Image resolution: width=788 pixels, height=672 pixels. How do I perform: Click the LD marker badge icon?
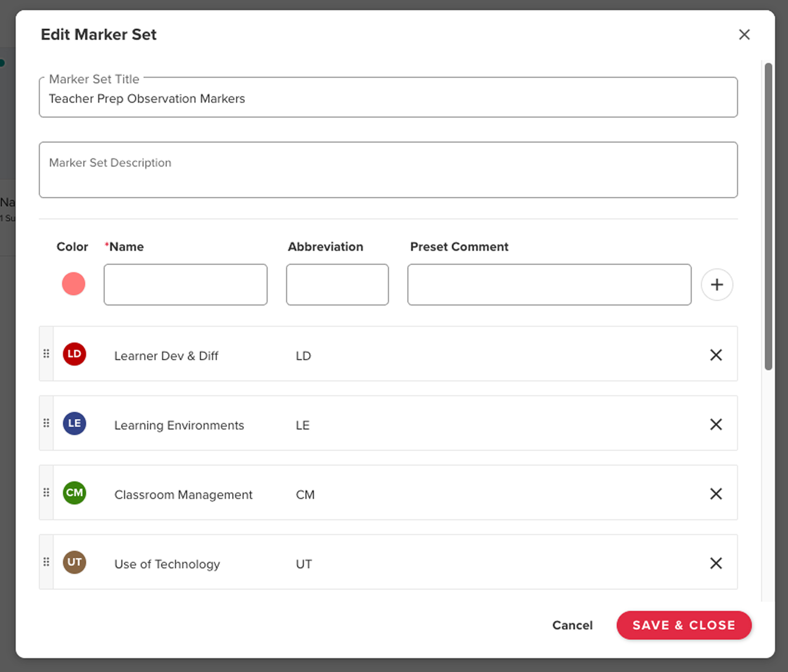(74, 354)
